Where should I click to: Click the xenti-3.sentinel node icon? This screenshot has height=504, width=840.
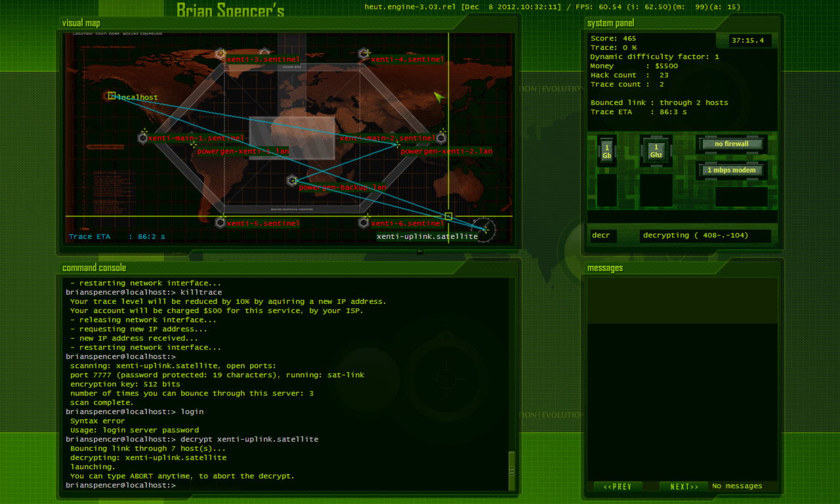tap(219, 54)
